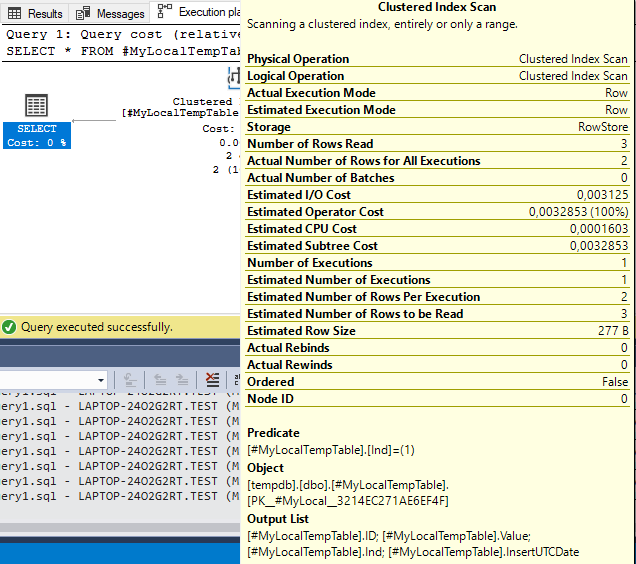Click the 'Node ID' property row
The height and width of the screenshot is (564, 636).
point(437,400)
